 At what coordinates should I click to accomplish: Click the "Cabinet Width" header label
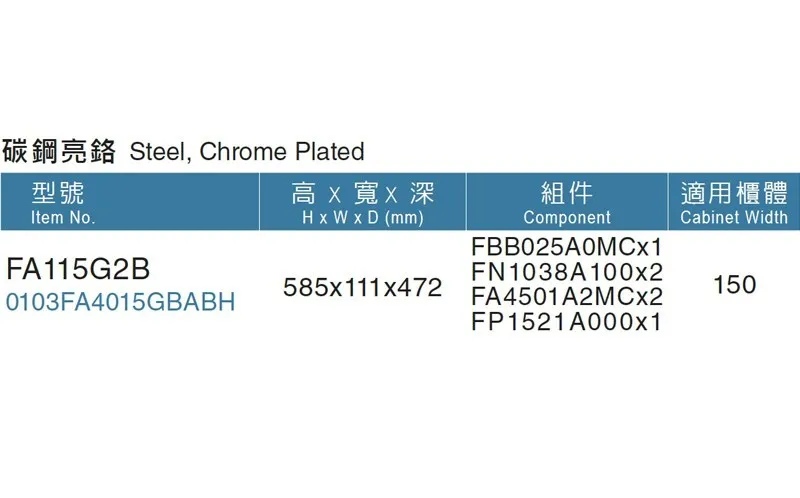(734, 217)
